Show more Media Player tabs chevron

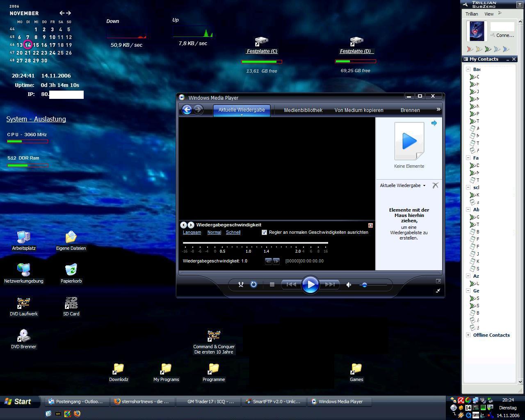pyautogui.click(x=438, y=109)
